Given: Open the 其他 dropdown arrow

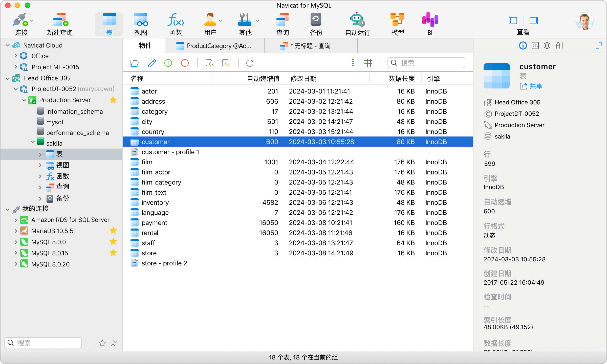Looking at the screenshot, I should pos(258,21).
